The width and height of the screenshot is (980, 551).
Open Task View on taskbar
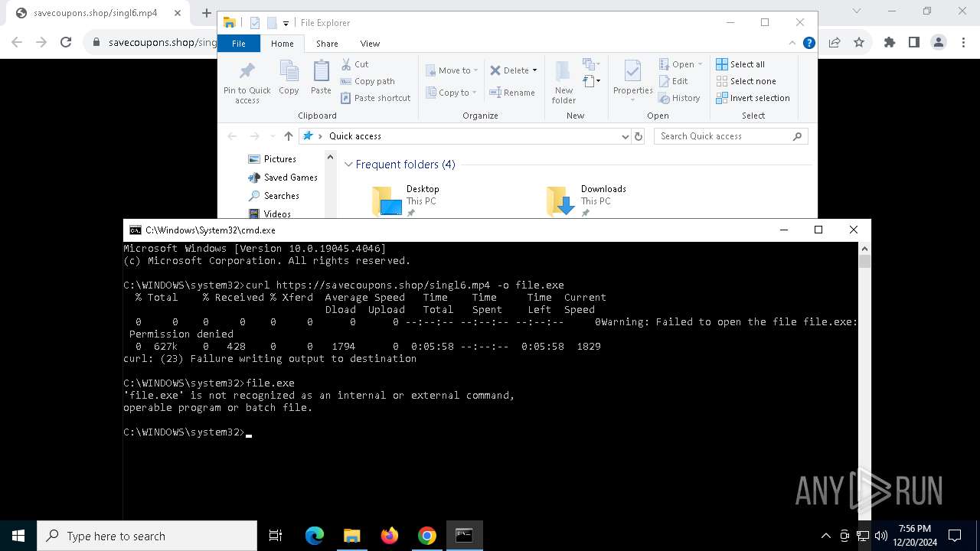click(x=276, y=536)
